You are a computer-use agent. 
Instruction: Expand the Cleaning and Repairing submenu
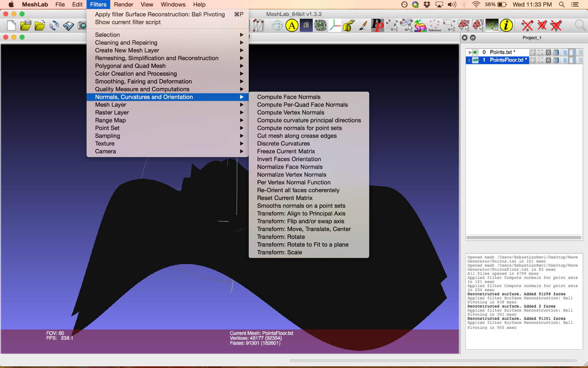tap(167, 43)
